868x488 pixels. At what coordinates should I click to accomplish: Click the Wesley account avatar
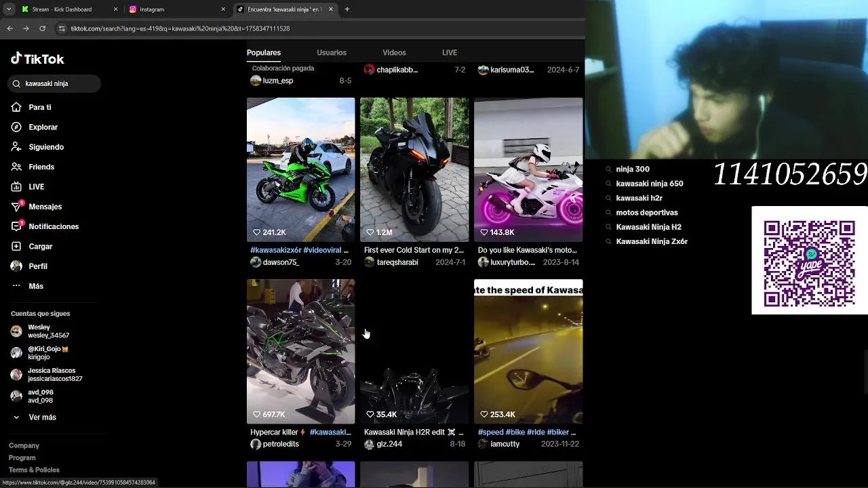pyautogui.click(x=16, y=331)
